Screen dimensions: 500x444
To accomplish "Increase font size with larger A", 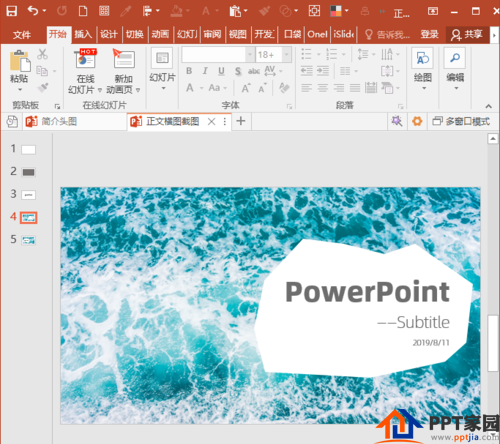I will (x=246, y=88).
